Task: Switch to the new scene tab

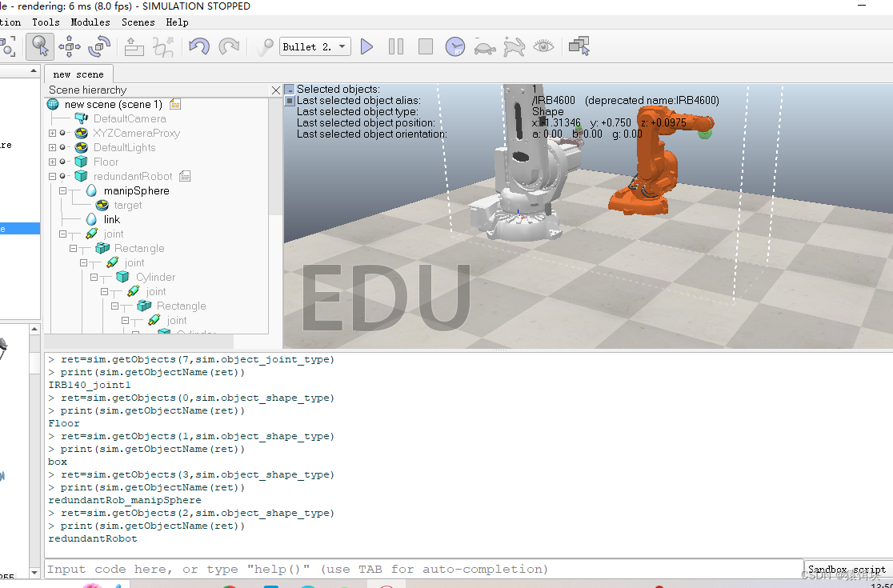Action: click(x=78, y=74)
